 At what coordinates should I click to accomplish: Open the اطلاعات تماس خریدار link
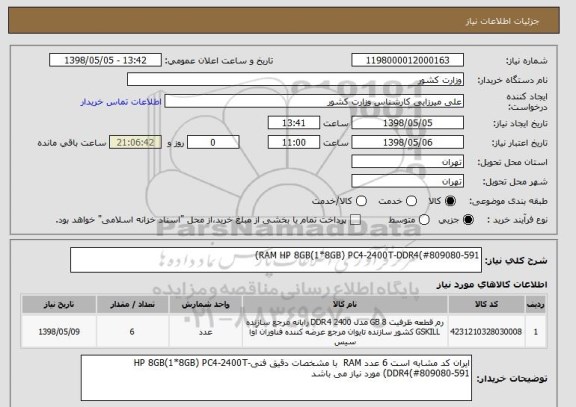[121, 102]
